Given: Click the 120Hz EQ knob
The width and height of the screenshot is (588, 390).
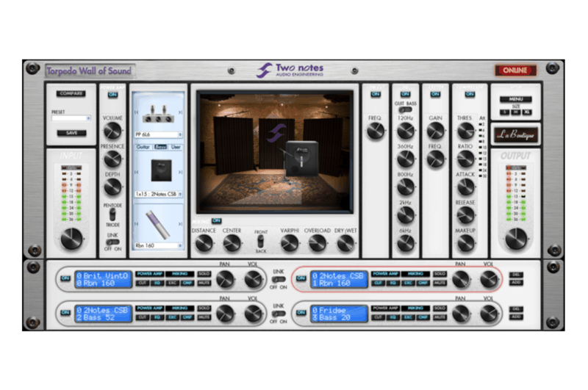Looking at the screenshot, I should click(x=406, y=131).
